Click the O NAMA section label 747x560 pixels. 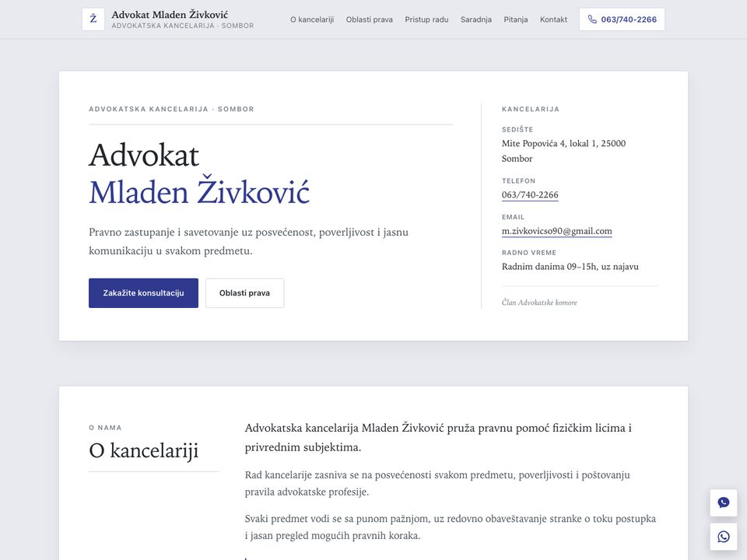tap(105, 428)
